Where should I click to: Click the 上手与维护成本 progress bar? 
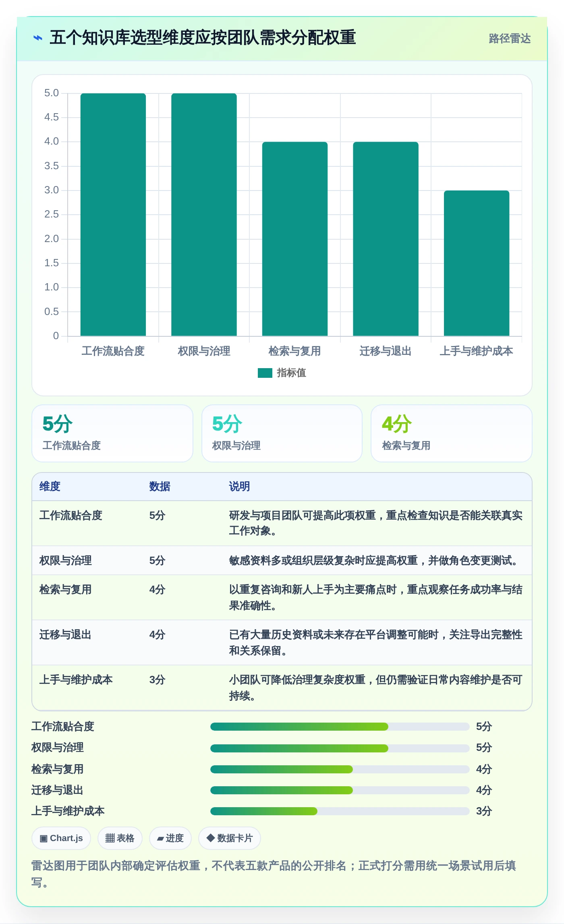[x=340, y=811]
